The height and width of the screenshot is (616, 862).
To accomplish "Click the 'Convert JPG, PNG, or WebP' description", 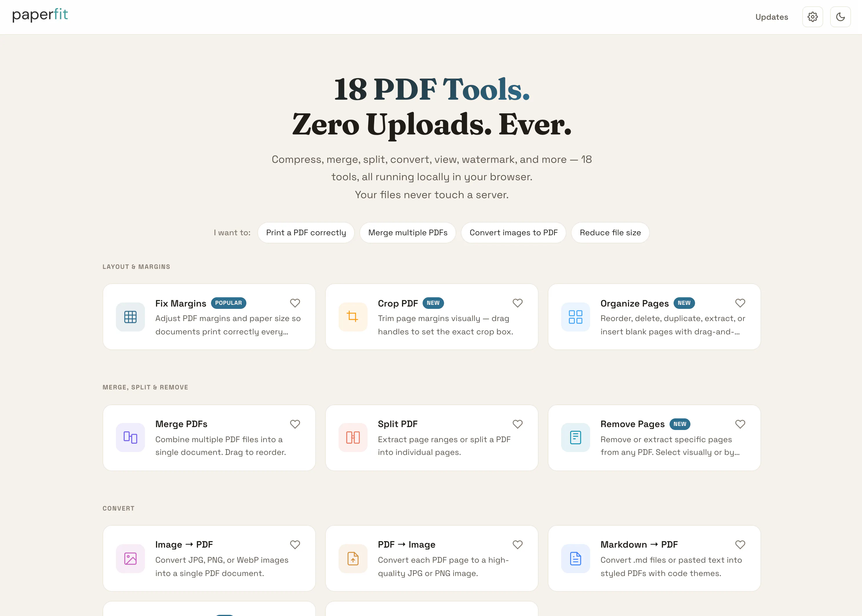I will [221, 567].
